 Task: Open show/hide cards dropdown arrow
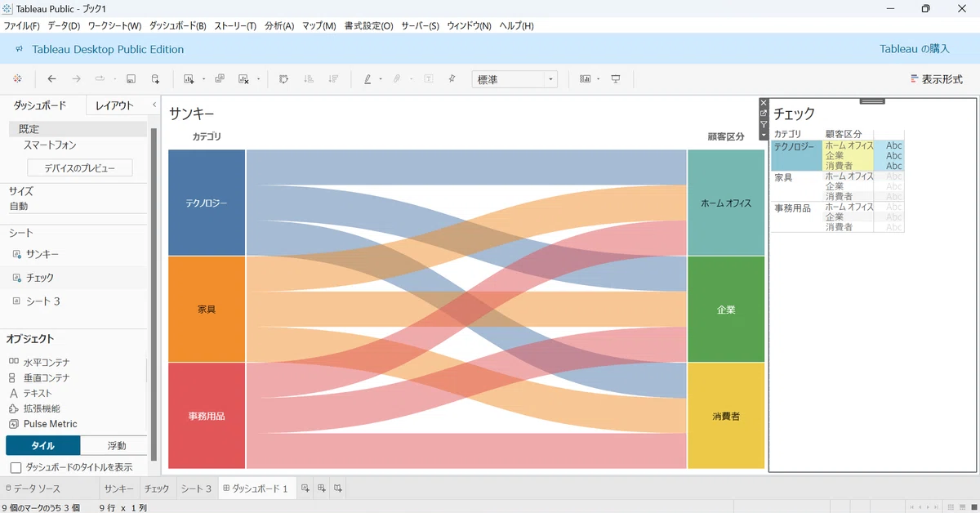(599, 79)
